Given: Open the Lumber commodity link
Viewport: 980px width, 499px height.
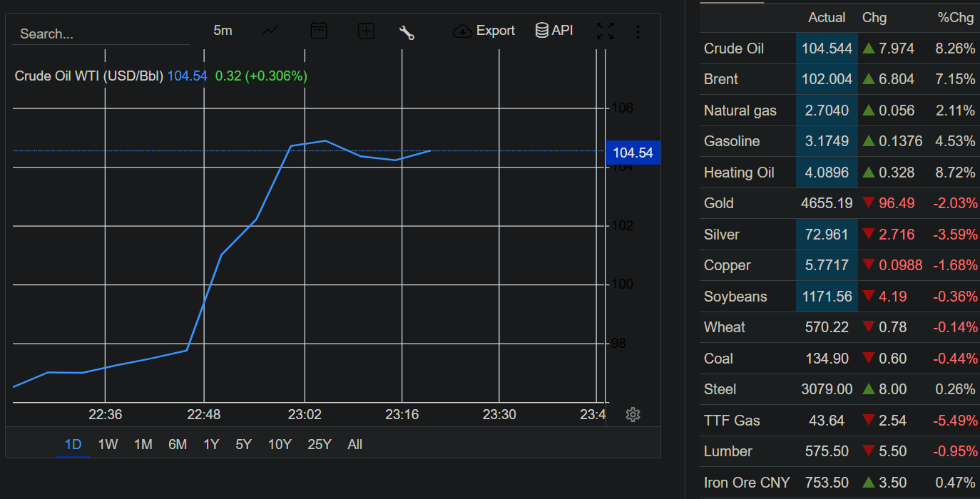Looking at the screenshot, I should click(x=728, y=451).
